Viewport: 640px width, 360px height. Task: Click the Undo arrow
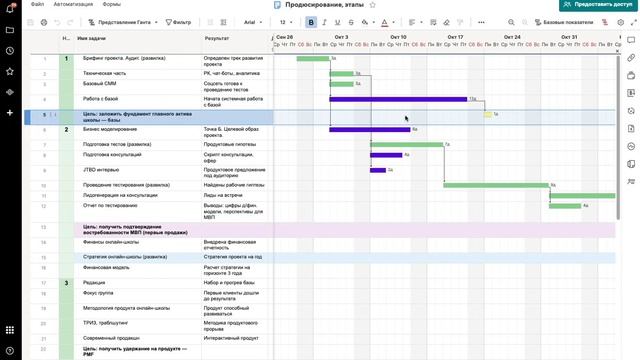[x=57, y=22]
